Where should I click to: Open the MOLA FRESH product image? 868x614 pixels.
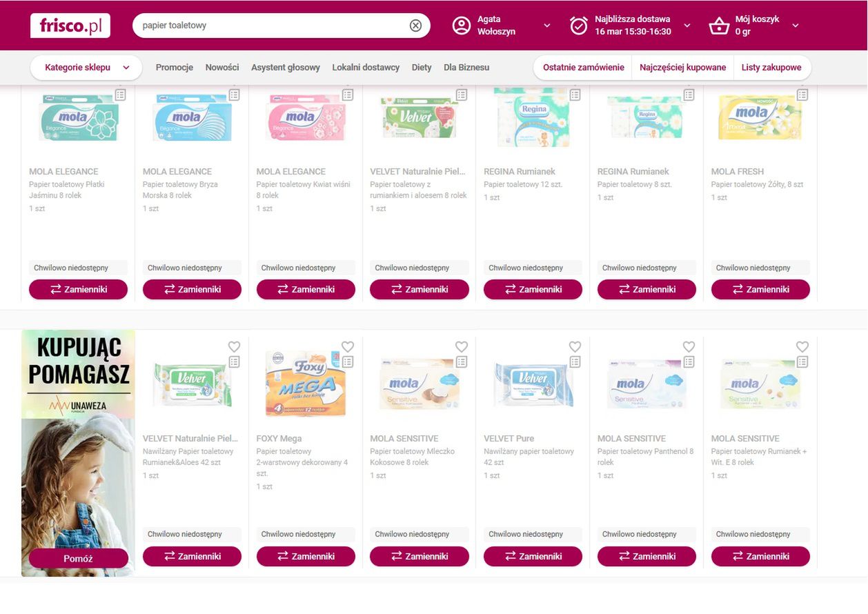pos(760,117)
